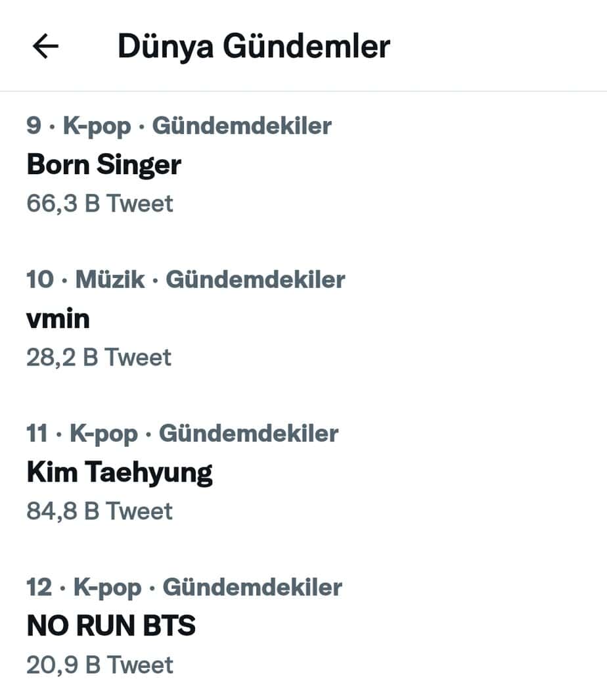The height and width of the screenshot is (700, 607).
Task: Open the NO RUN BTS trend
Action: (x=111, y=626)
